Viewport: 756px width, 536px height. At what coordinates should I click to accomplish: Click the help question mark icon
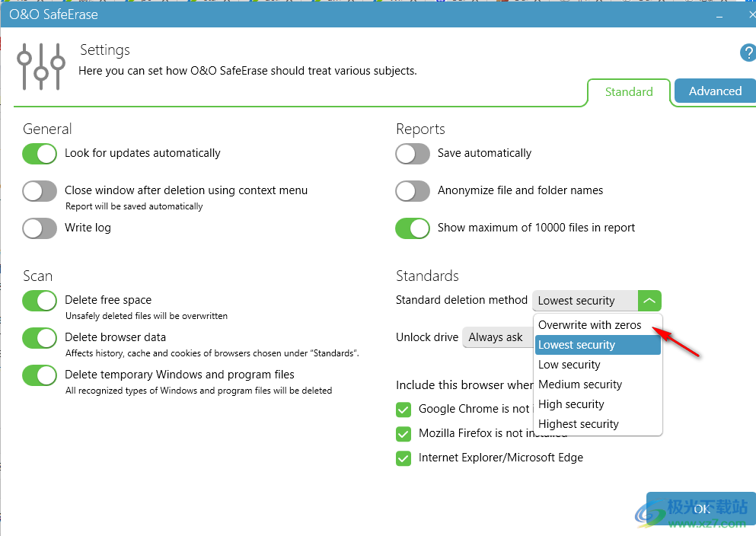click(x=748, y=53)
